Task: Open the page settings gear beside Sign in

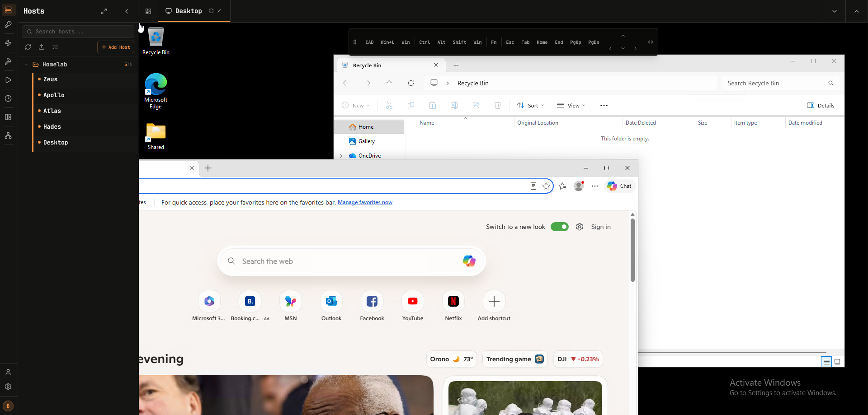Action: tap(580, 227)
